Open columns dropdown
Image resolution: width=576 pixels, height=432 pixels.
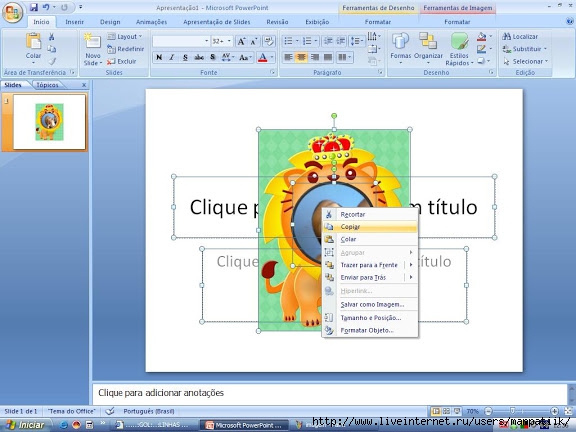345,57
